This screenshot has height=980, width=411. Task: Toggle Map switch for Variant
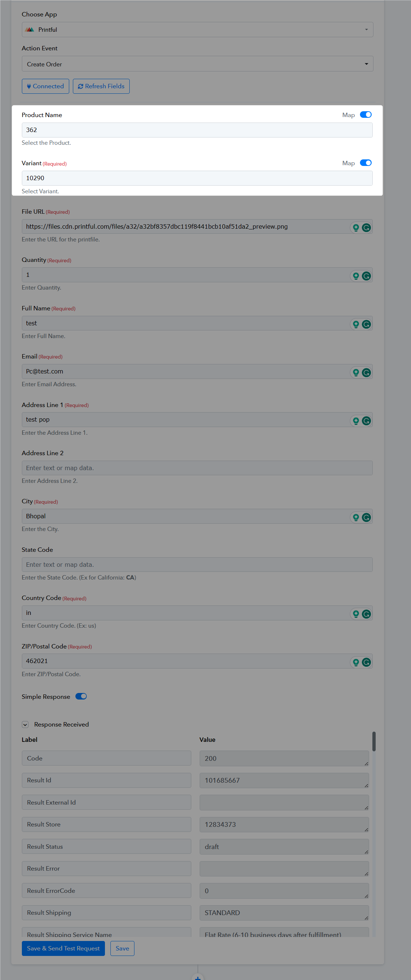(366, 163)
